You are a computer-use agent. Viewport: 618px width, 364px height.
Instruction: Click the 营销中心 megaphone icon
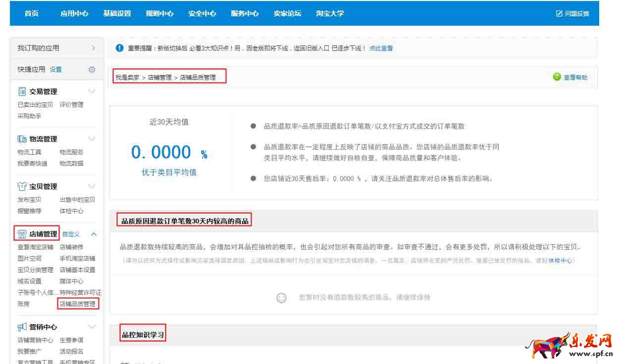(x=22, y=327)
